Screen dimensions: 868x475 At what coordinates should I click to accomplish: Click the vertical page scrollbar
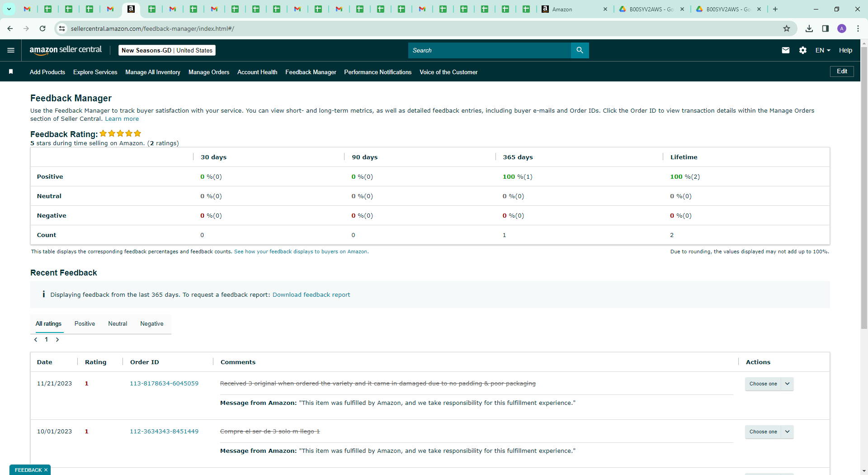pos(864,187)
